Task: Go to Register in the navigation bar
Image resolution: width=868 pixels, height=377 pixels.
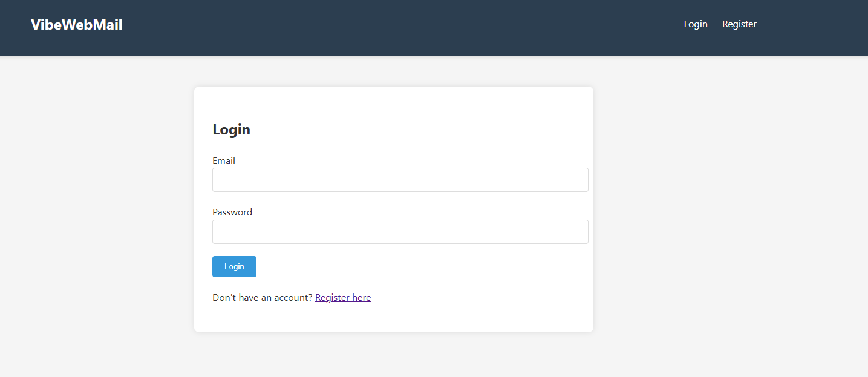Action: click(739, 24)
